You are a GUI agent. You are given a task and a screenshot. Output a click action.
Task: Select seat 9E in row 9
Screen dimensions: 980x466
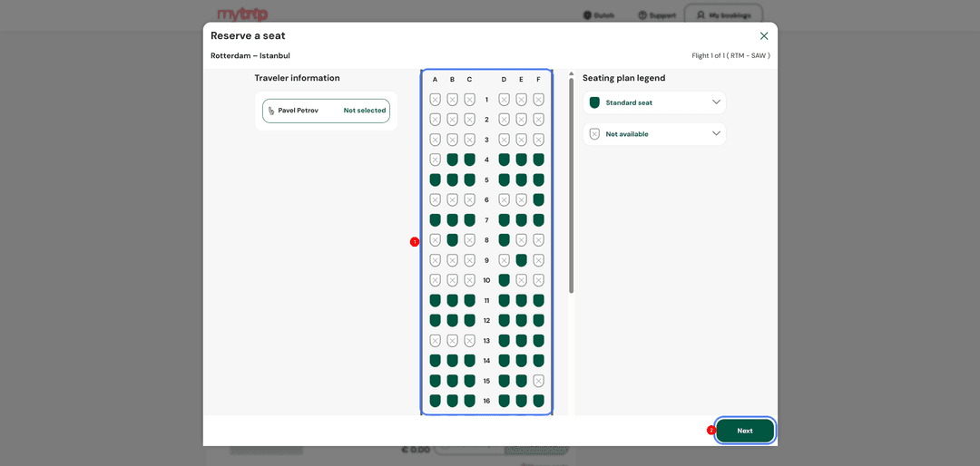[x=521, y=260]
